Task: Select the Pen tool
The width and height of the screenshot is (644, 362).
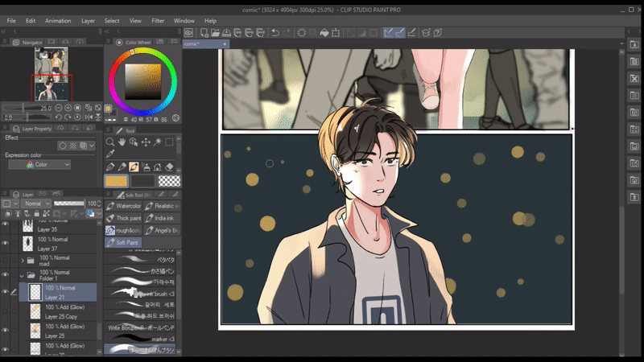Action: pyautogui.click(x=110, y=167)
